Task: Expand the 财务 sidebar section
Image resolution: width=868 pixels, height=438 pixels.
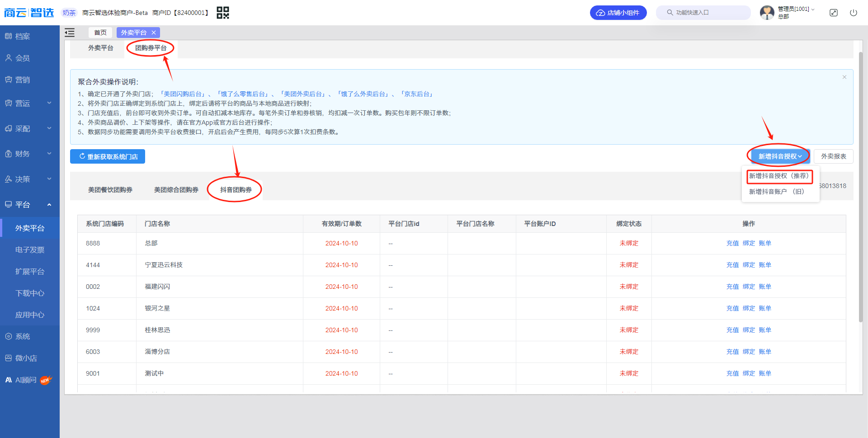Action: [30, 154]
